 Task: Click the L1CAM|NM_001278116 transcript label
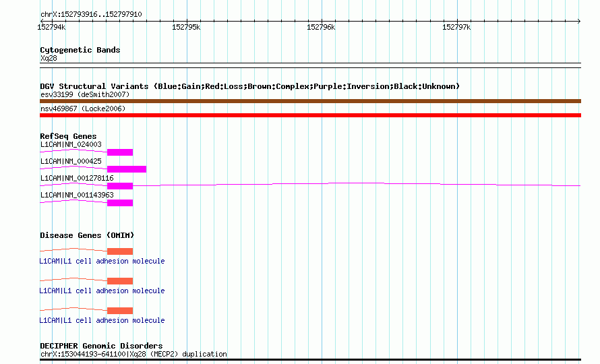point(77,179)
